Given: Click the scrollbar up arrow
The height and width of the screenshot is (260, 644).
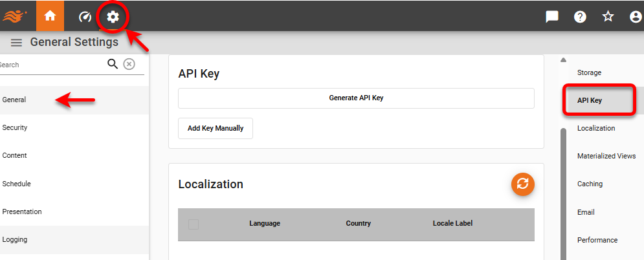Looking at the screenshot, I should 563,60.
